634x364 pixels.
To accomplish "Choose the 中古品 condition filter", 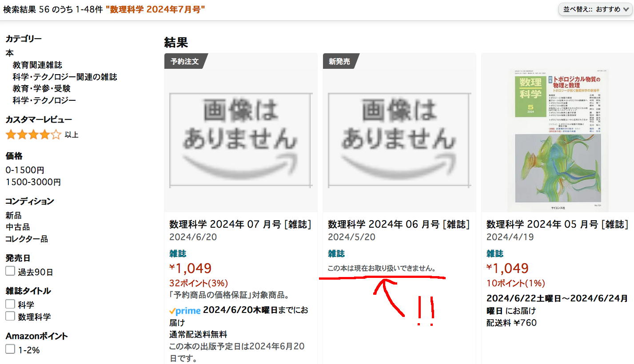I will [x=18, y=227].
